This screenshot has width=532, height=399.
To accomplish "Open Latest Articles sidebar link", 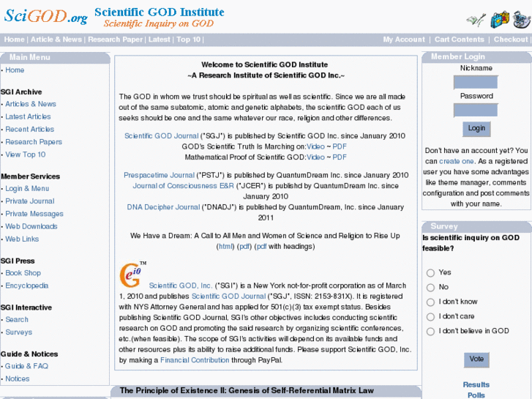I will 28,116.
